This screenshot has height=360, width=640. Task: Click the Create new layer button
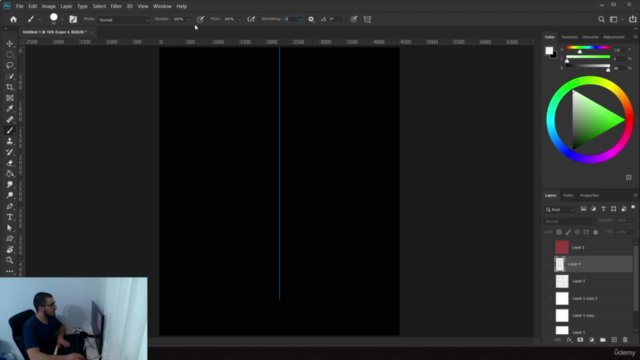pyautogui.click(x=614, y=340)
